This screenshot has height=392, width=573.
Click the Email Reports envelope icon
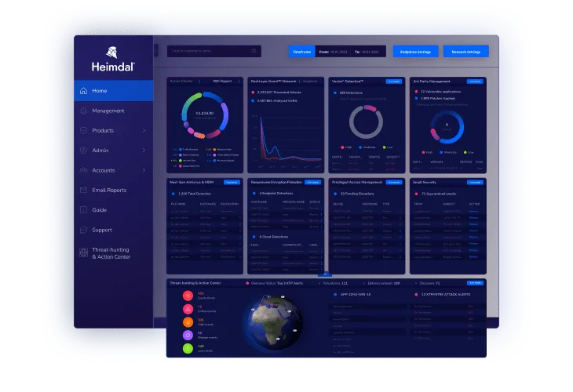click(x=84, y=190)
